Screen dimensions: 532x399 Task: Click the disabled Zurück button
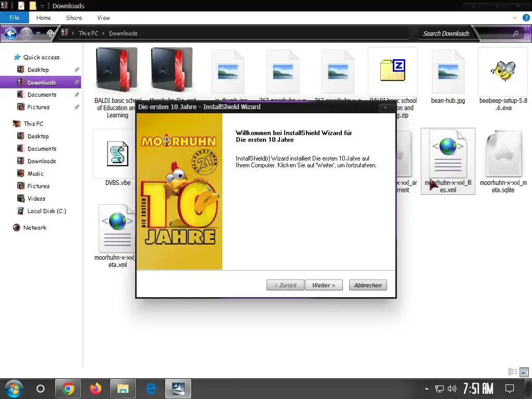click(285, 285)
